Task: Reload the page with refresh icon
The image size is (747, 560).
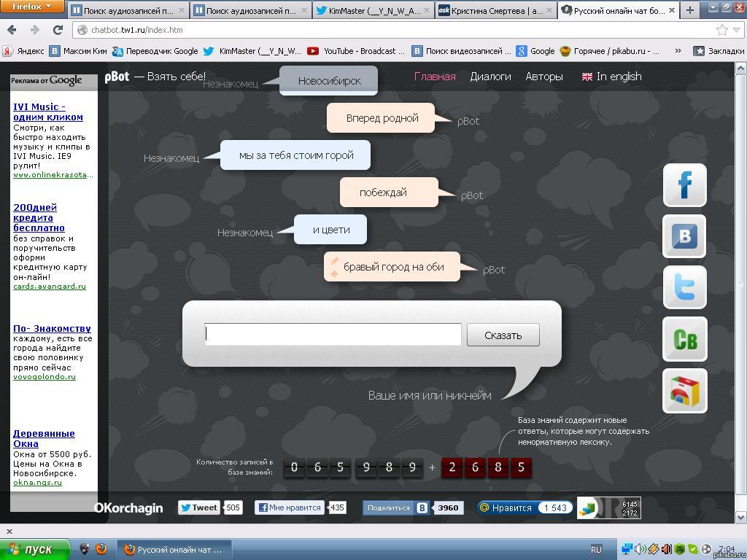Action: pos(58,30)
